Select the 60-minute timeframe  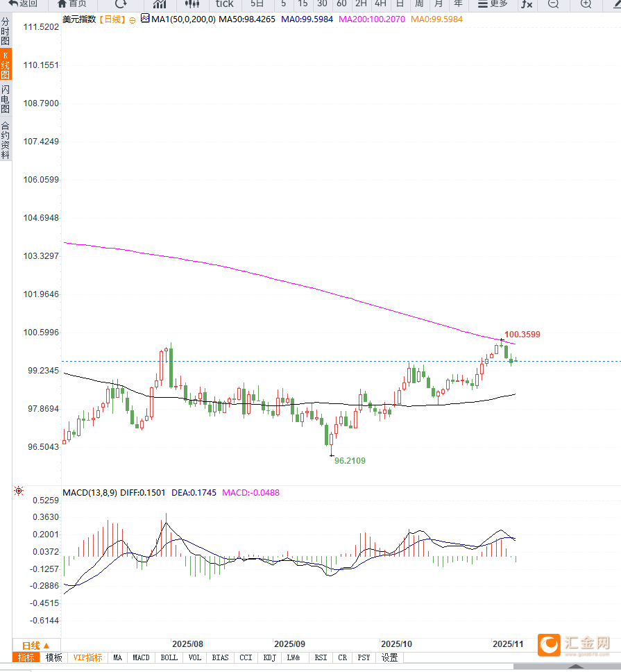click(x=341, y=4)
